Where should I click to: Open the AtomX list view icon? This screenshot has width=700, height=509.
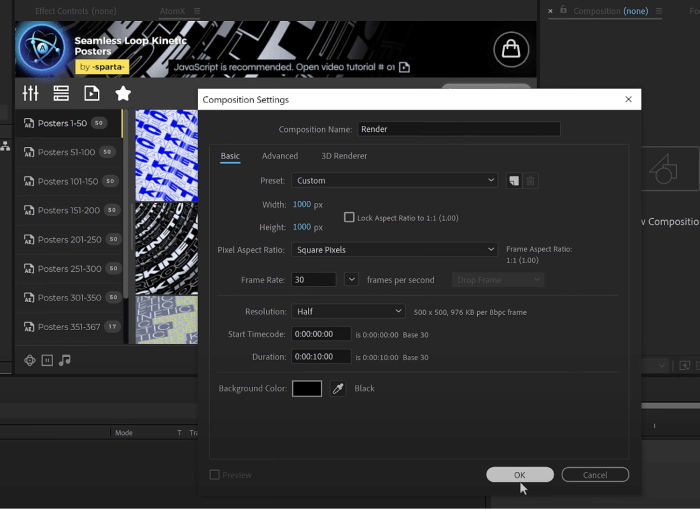[x=61, y=93]
